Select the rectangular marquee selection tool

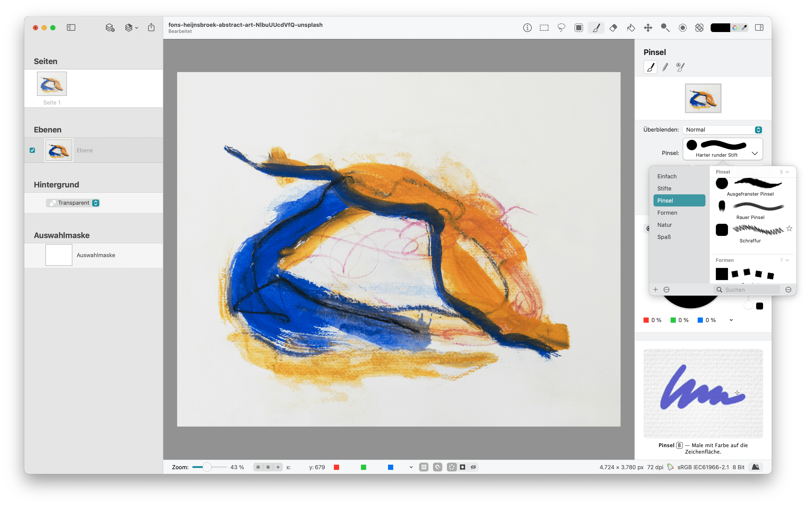544,28
